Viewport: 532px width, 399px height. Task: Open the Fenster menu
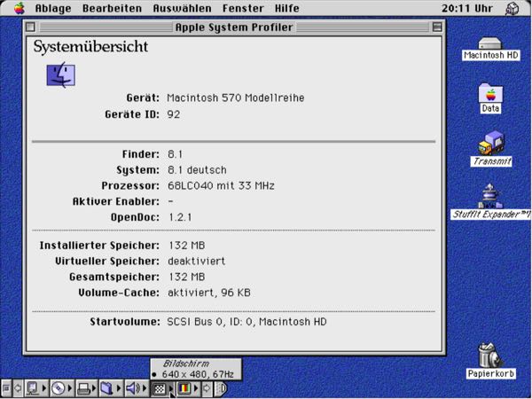pyautogui.click(x=243, y=8)
